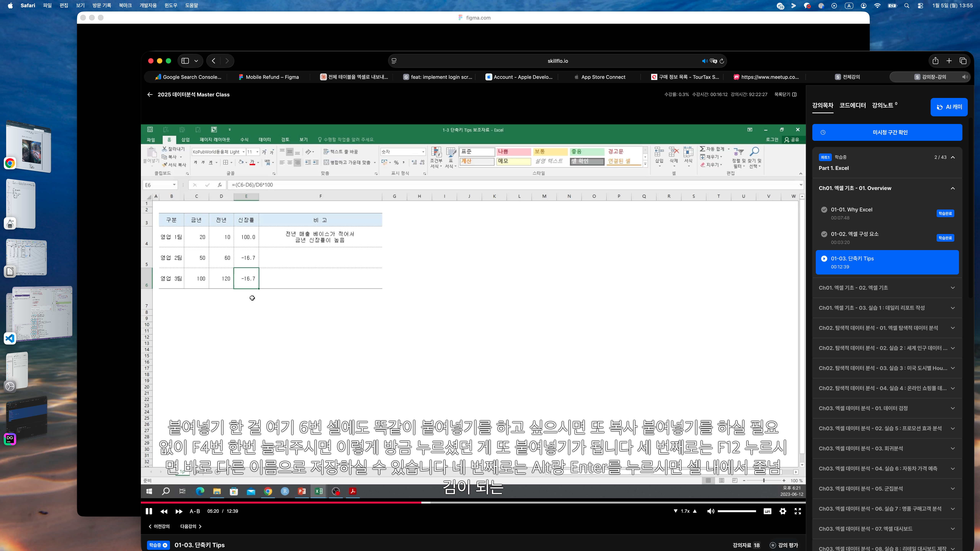
Task: Switch to the 코드에디터 tab
Action: (x=853, y=105)
